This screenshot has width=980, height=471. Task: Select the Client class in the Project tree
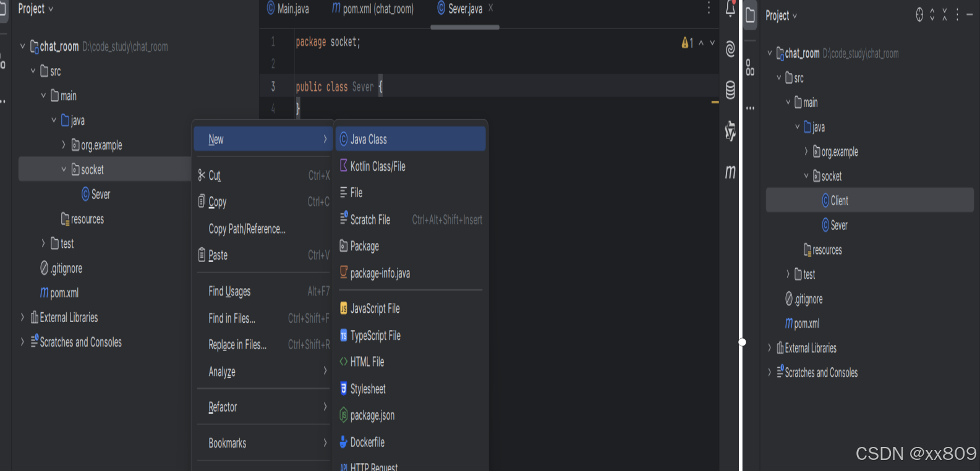point(869,200)
